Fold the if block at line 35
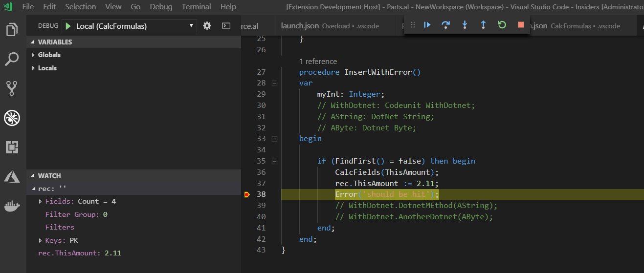644x273 pixels. click(274, 161)
